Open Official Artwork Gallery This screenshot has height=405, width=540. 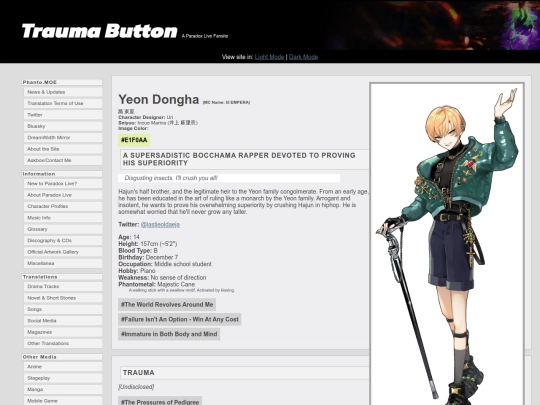pyautogui.click(x=63, y=252)
